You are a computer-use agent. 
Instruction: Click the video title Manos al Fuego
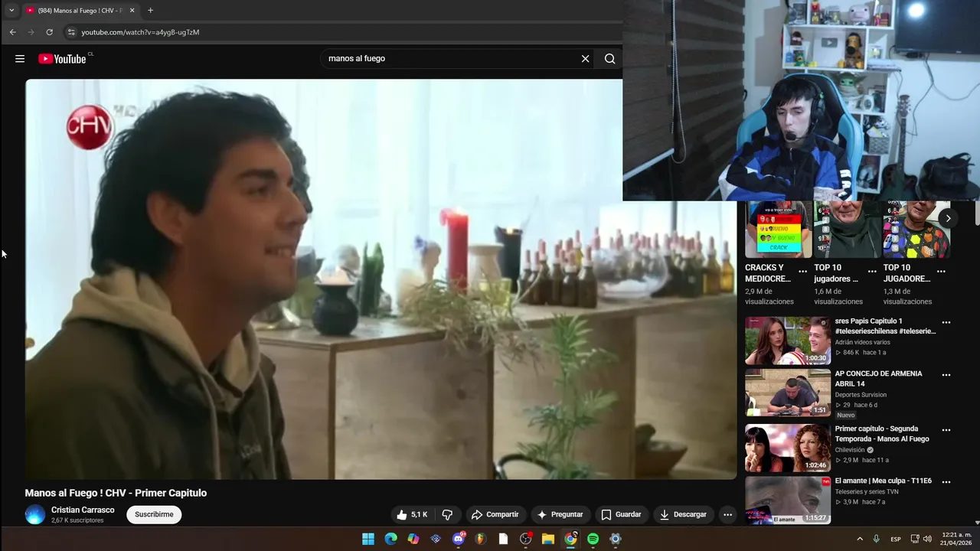[116, 493]
